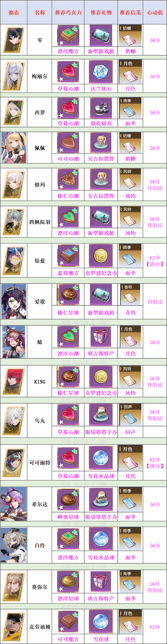This screenshot has width=167, height=644.
Task: Open 零's character portrait
Action: (x=13, y=40)
